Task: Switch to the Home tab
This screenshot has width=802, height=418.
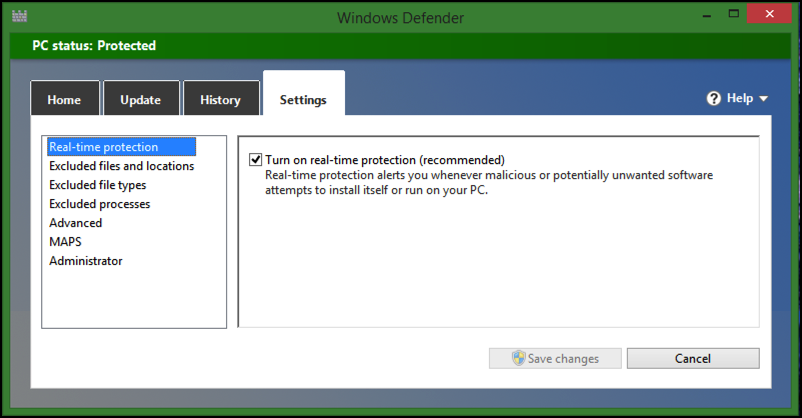Action: tap(64, 98)
